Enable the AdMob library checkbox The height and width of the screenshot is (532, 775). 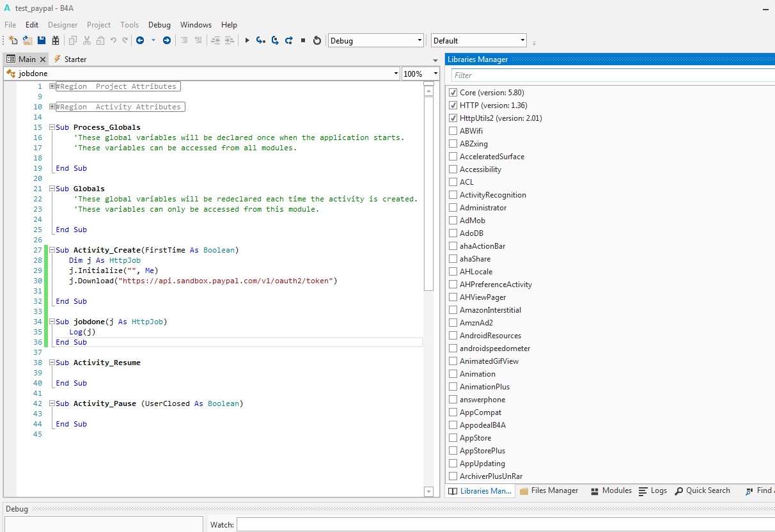pos(453,221)
